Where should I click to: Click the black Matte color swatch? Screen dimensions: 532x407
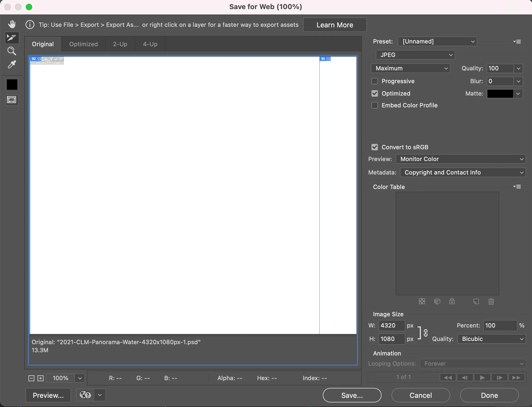pyautogui.click(x=500, y=94)
